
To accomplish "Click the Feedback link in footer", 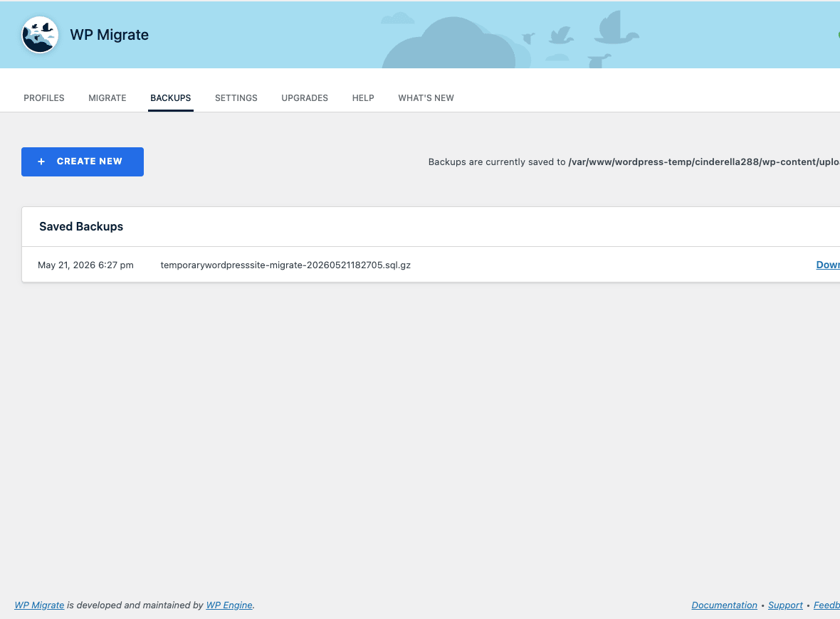I will (x=826, y=605).
